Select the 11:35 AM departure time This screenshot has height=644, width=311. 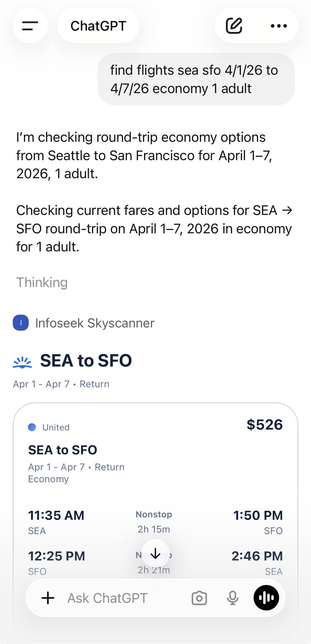click(56, 515)
